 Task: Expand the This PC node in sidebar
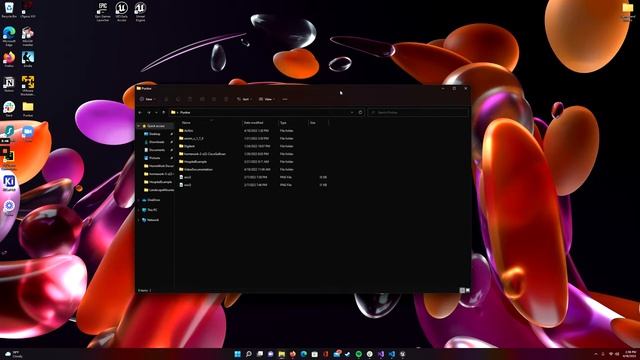pyautogui.click(x=139, y=210)
